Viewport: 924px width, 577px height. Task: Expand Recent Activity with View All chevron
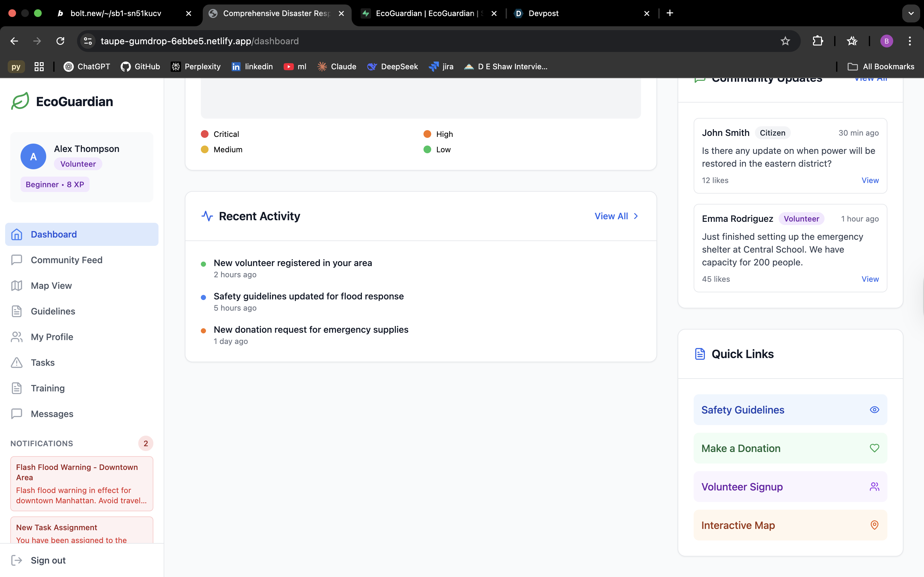pos(636,216)
